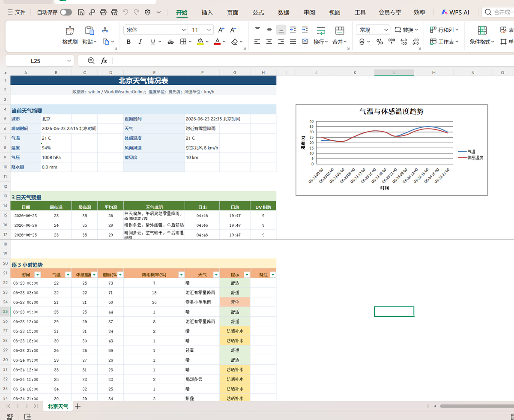514x420 pixels.
Task: Click the 工作表 button
Action: pos(444,42)
